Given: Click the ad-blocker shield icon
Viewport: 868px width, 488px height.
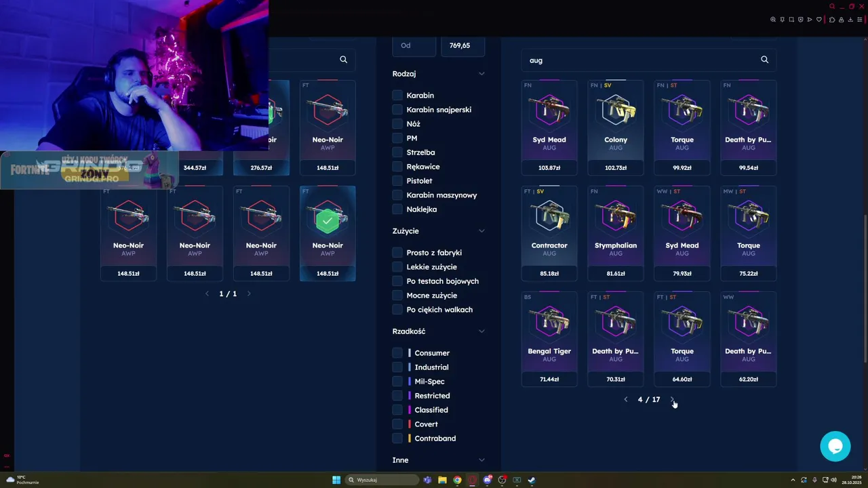Looking at the screenshot, I should point(800,20).
